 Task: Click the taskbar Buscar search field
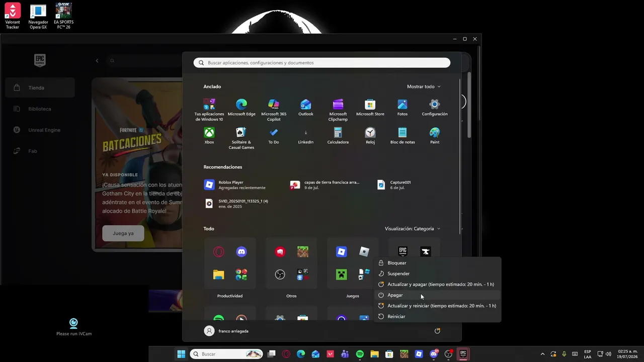click(227, 354)
